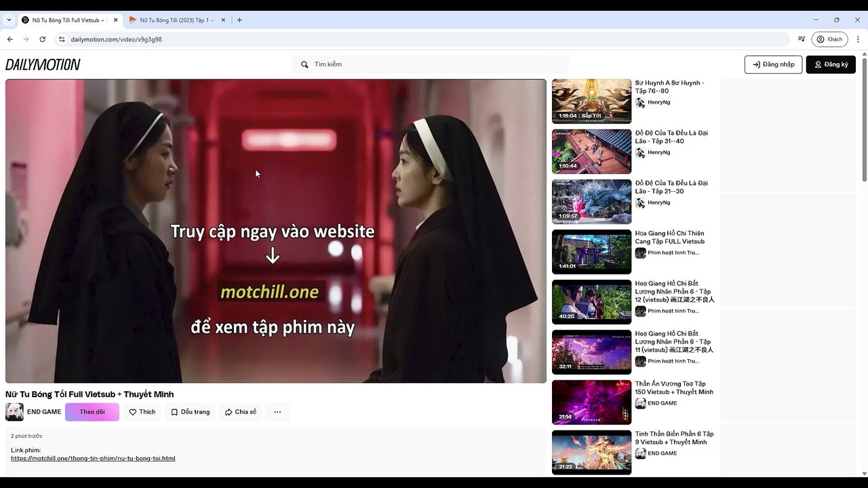Click the END GAME name under Thần Ấn Vương Toạ

(663, 403)
